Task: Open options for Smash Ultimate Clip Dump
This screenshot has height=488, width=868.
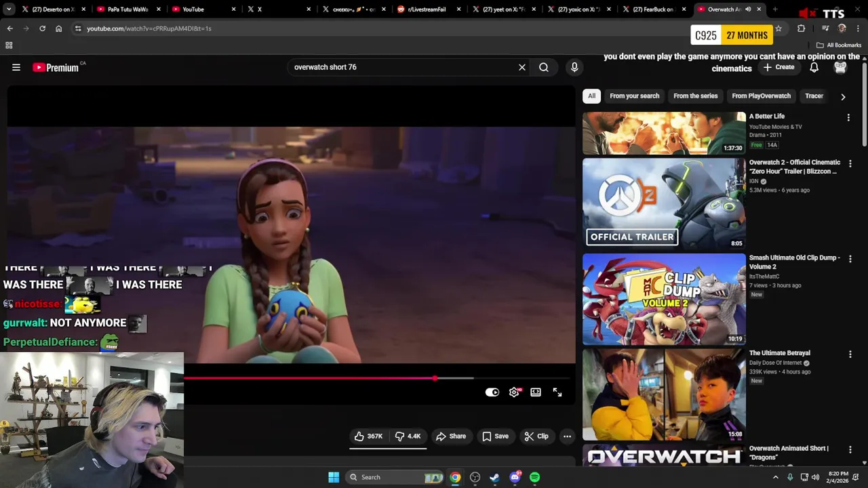Action: coord(850,259)
